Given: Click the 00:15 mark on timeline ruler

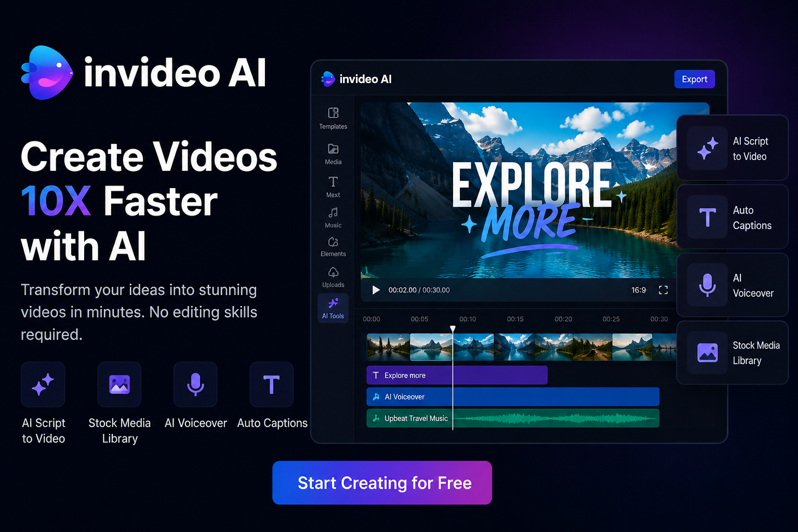Looking at the screenshot, I should (x=515, y=319).
